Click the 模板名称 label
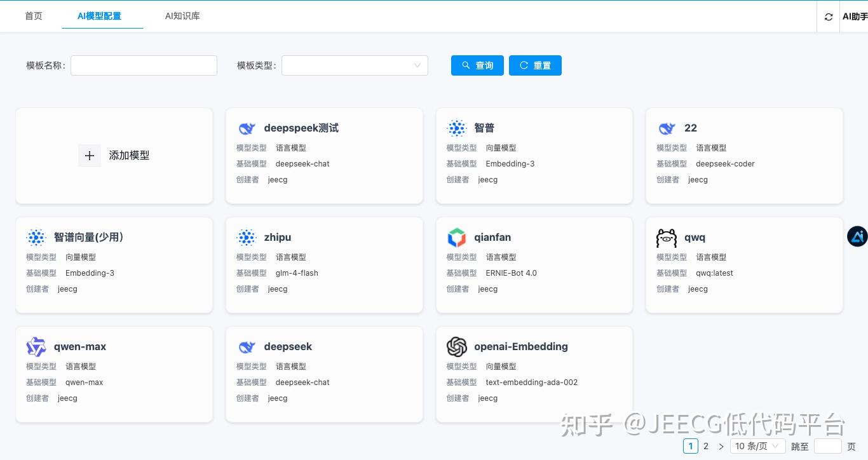This screenshot has height=460, width=868. click(46, 65)
